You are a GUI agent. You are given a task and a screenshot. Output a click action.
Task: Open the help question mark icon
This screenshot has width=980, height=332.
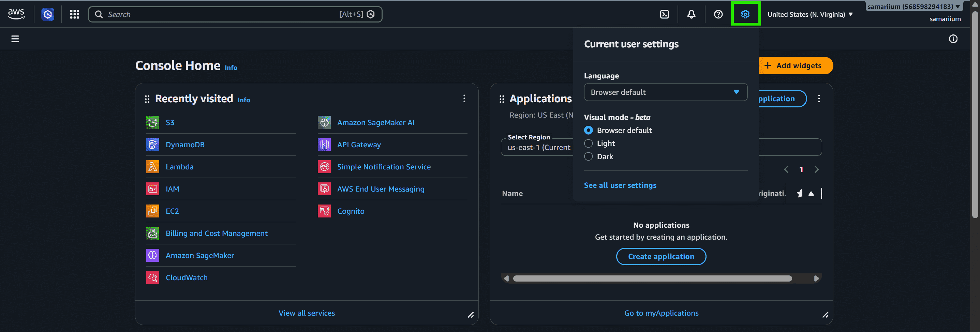click(x=718, y=14)
